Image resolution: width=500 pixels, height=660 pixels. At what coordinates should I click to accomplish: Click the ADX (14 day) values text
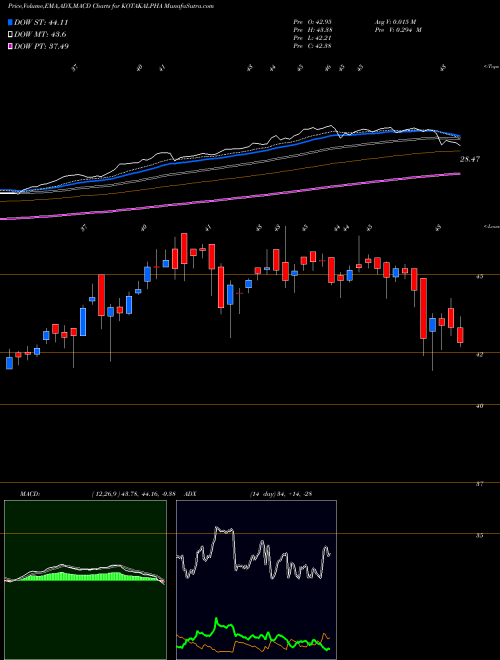pos(281,494)
